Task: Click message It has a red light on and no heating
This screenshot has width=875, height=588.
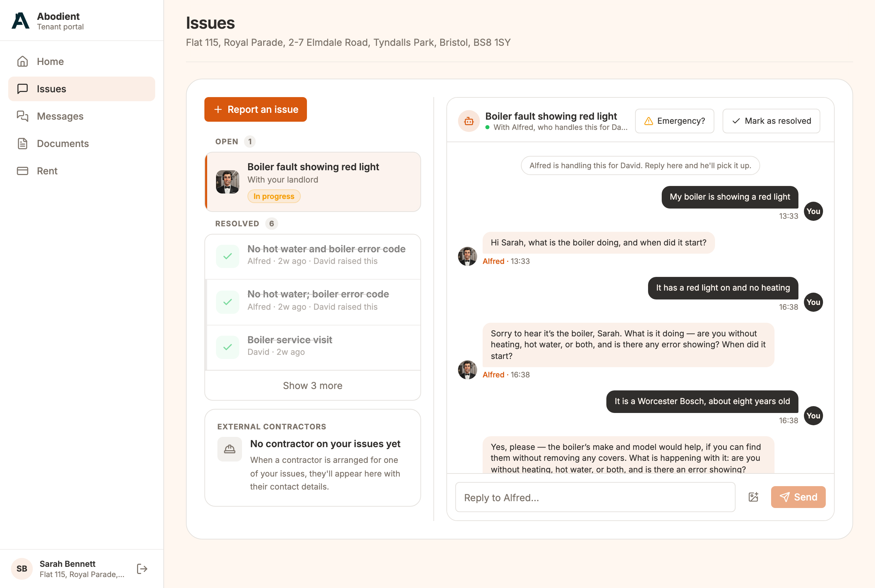Action: (723, 288)
